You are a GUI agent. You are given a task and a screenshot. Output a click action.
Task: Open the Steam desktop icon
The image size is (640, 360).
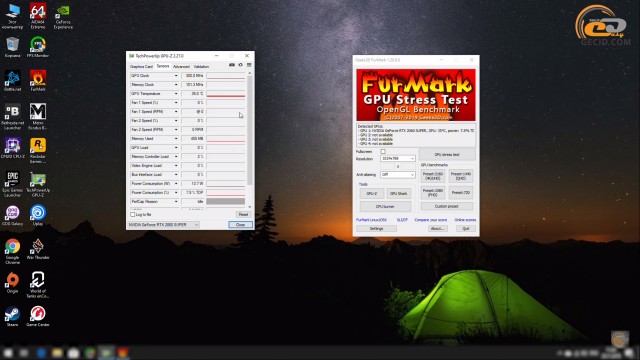tap(12, 316)
